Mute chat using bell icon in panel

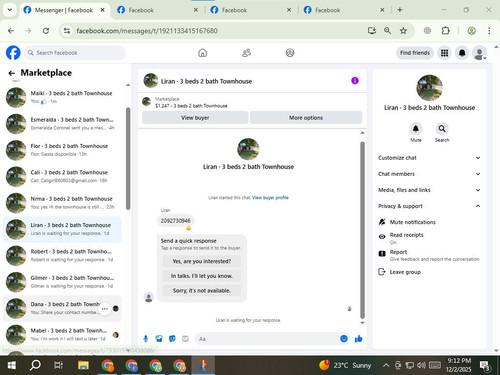[x=416, y=129]
